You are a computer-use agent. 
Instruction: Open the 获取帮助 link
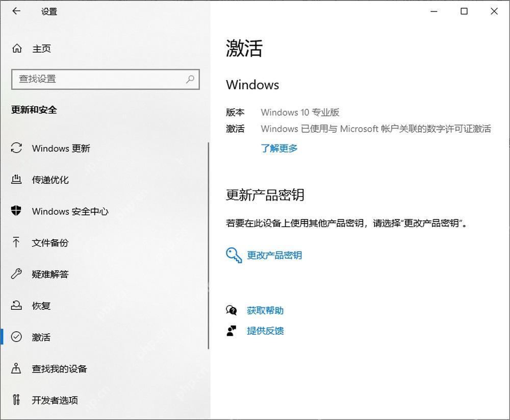coord(265,310)
